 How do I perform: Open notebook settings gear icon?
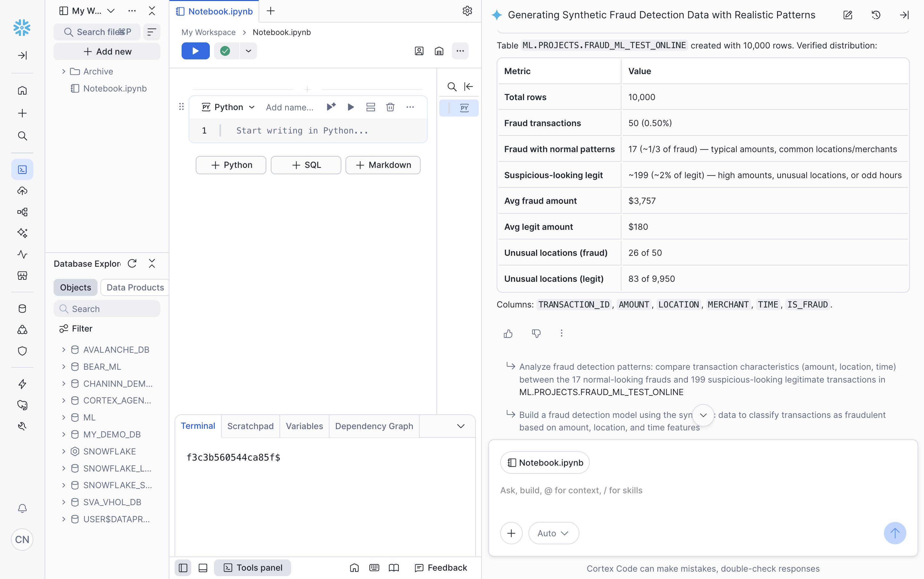click(467, 11)
